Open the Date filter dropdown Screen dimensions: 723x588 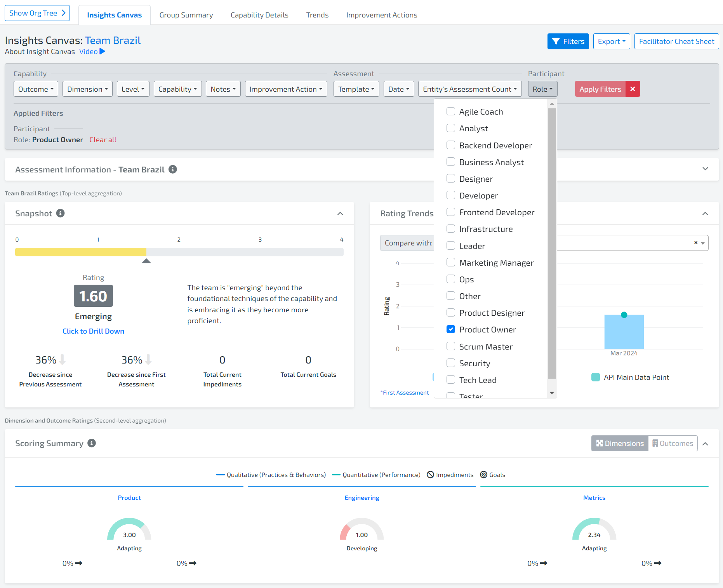399,89
